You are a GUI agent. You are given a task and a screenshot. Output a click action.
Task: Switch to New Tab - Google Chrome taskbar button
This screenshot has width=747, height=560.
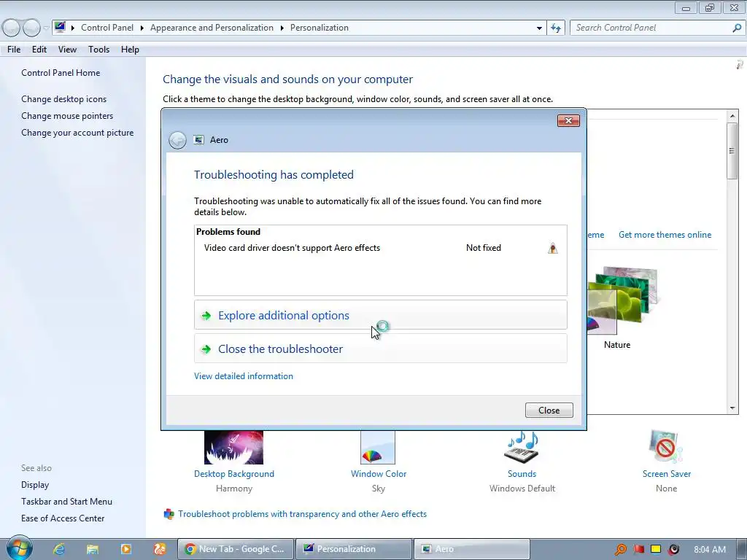[236, 549]
